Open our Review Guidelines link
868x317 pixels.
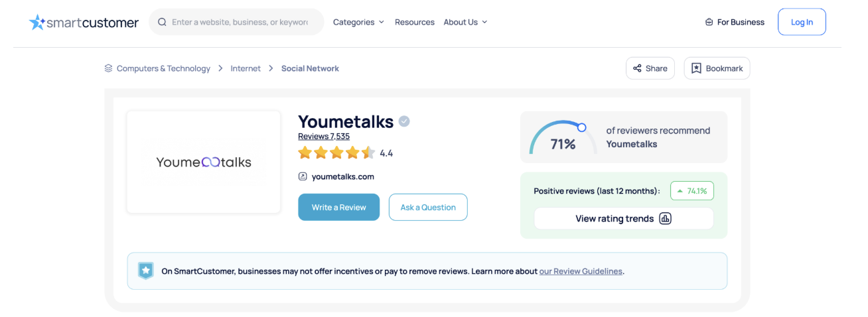[x=581, y=271]
